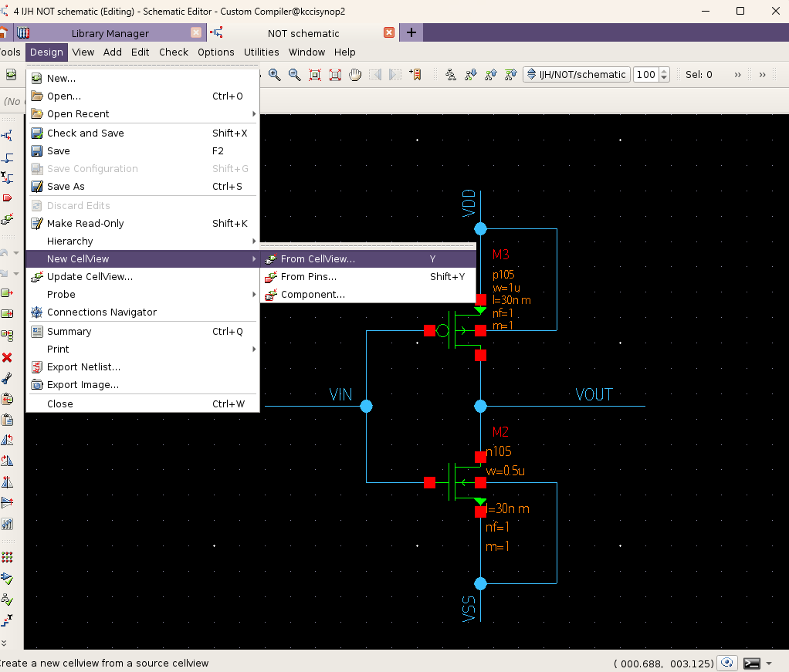Select From Pins... in the submenu
789x672 pixels.
[x=368, y=277]
